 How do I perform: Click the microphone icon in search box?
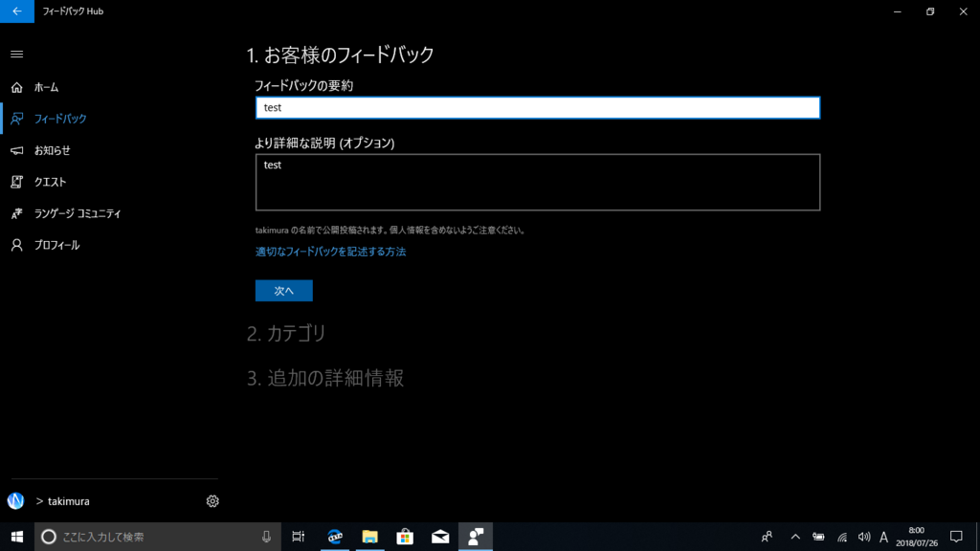point(266,537)
